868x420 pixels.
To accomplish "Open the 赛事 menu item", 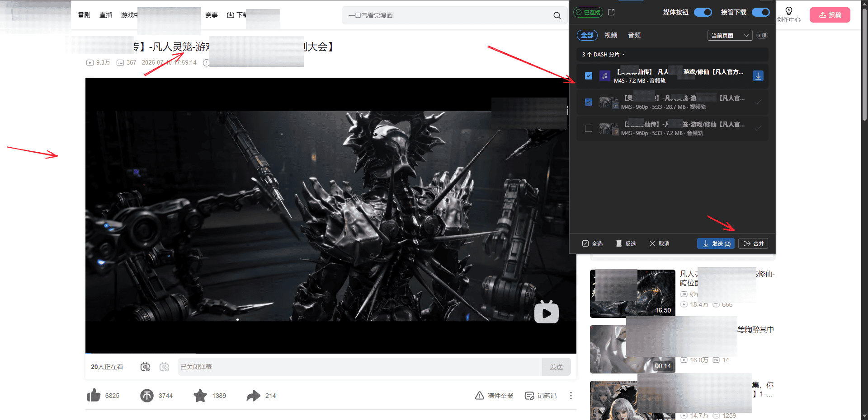I will (x=212, y=15).
